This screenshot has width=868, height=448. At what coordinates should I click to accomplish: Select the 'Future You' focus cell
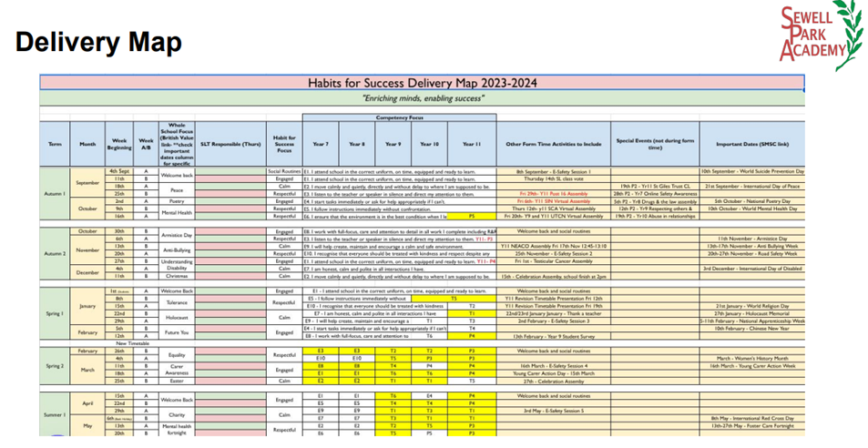[x=177, y=332]
